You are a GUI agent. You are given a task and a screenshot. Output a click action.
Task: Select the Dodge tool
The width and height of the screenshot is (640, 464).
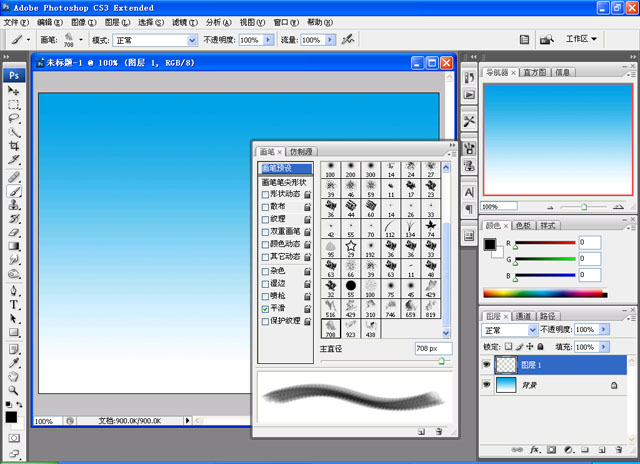pos(14,273)
